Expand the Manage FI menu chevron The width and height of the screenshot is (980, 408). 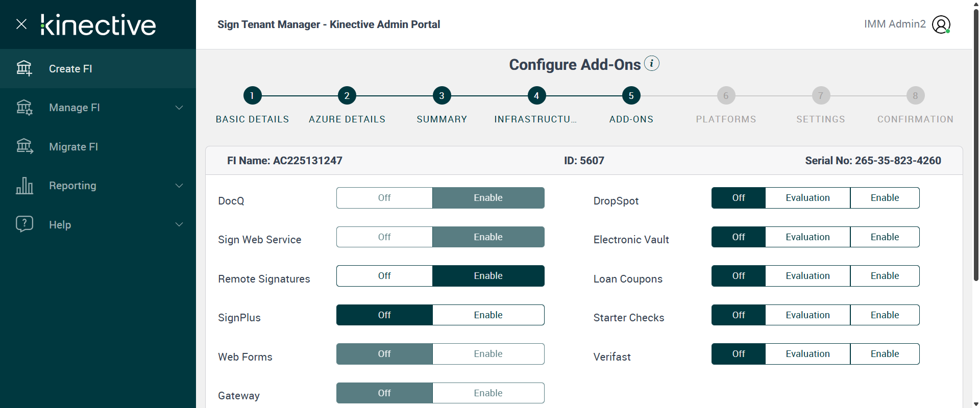tap(179, 108)
